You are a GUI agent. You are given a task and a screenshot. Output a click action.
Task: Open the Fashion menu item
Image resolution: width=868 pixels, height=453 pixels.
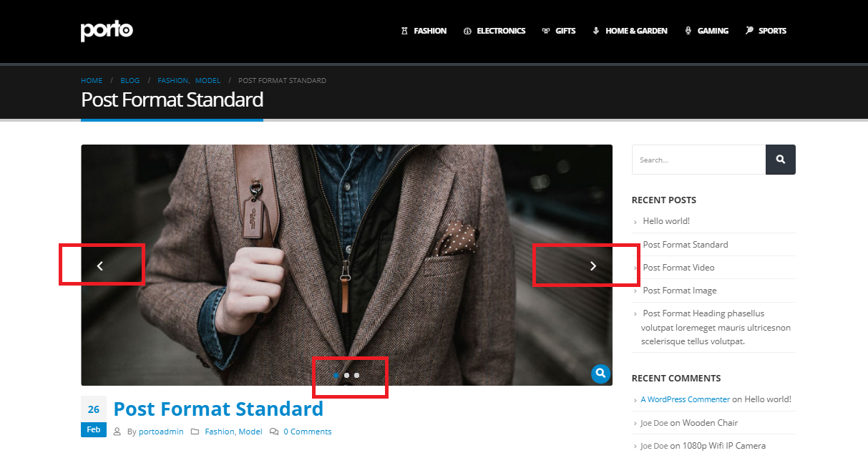click(x=424, y=31)
